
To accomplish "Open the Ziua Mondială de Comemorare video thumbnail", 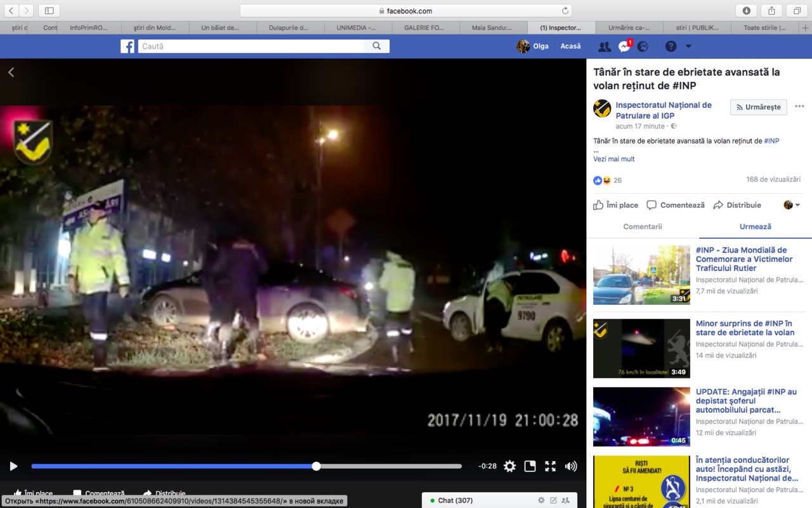I will pos(641,275).
